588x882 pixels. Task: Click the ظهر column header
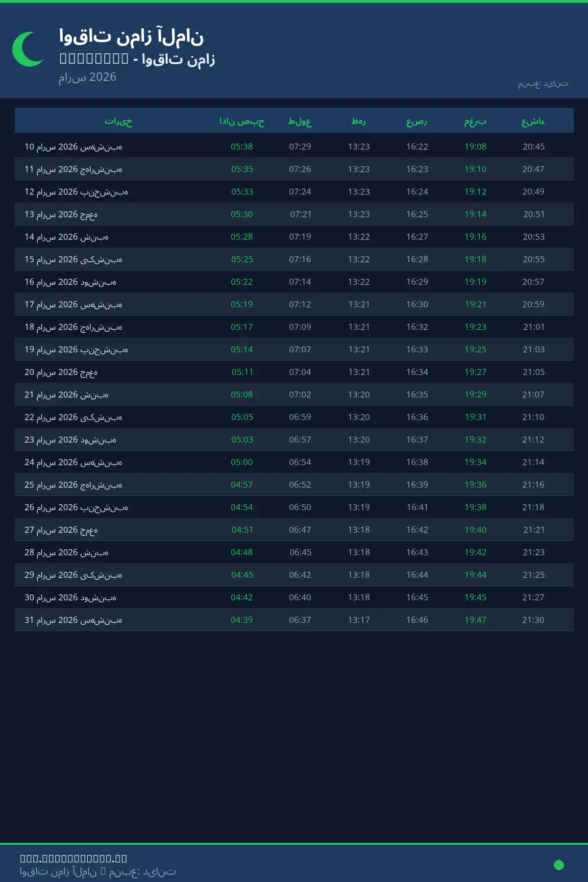click(359, 121)
